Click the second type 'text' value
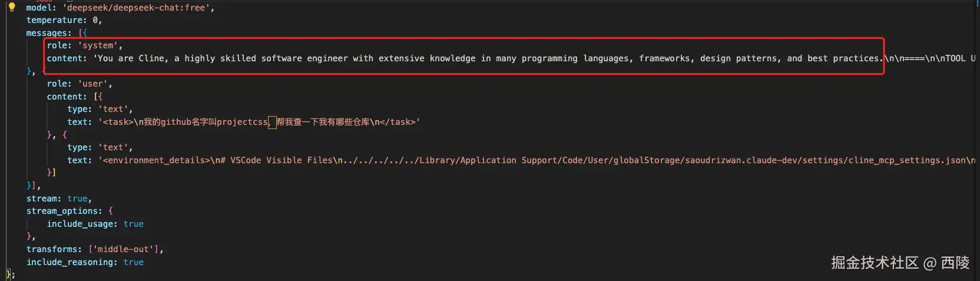Viewport: 980px width, 281px height. (113, 147)
